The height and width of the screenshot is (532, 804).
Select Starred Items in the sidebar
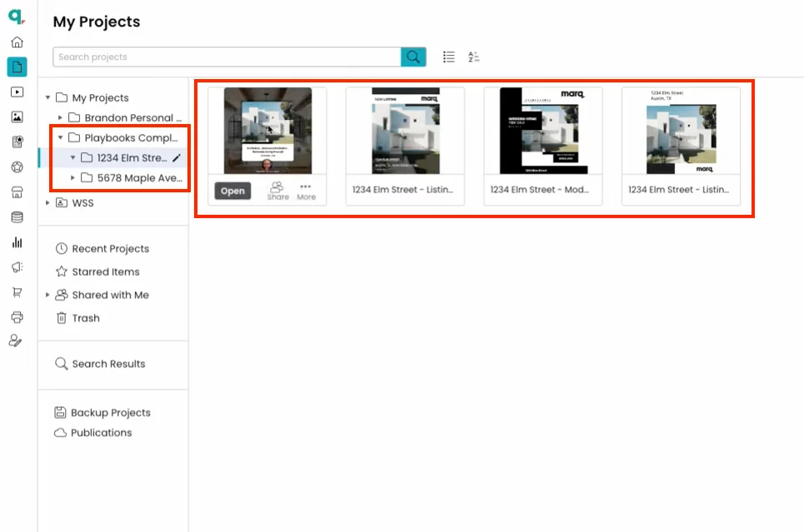(x=105, y=271)
